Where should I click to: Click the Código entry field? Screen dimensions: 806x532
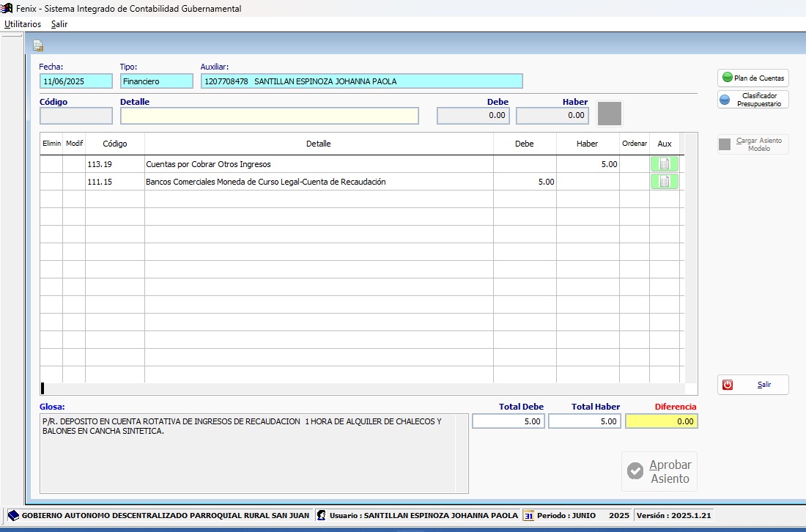(x=76, y=116)
